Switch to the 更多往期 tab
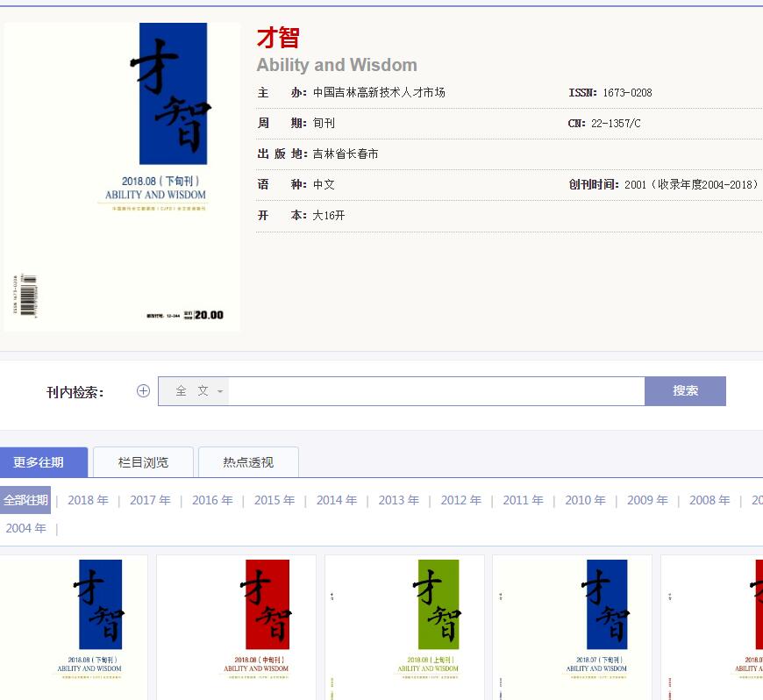 (43, 462)
